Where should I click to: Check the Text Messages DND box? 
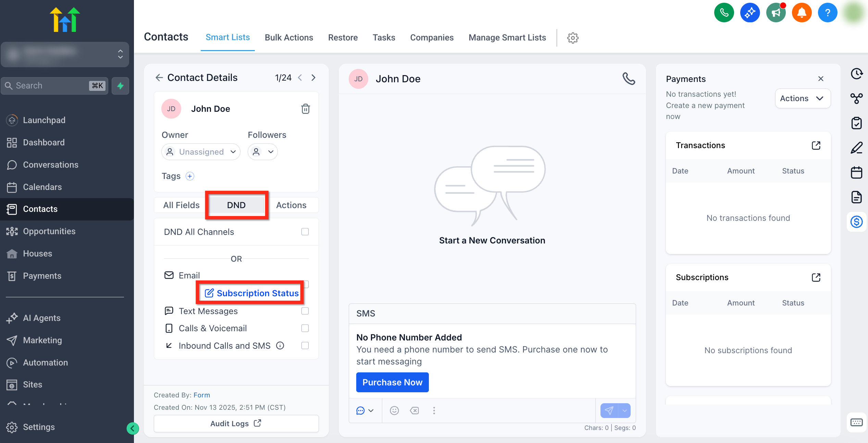pos(305,311)
